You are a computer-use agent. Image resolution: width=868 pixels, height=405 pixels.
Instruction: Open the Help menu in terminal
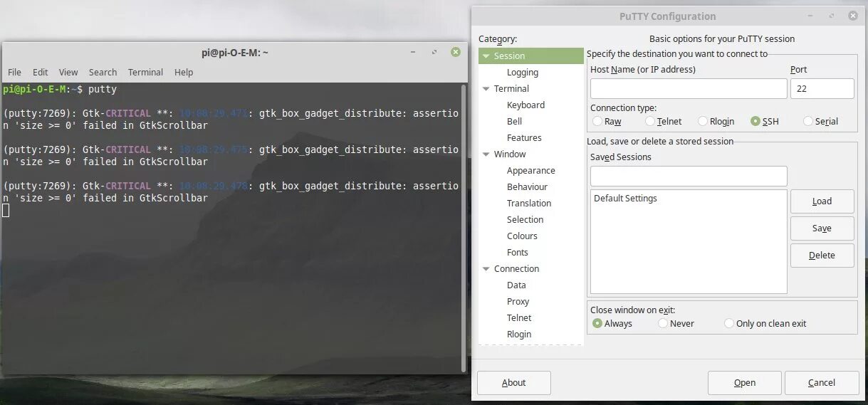pos(184,72)
